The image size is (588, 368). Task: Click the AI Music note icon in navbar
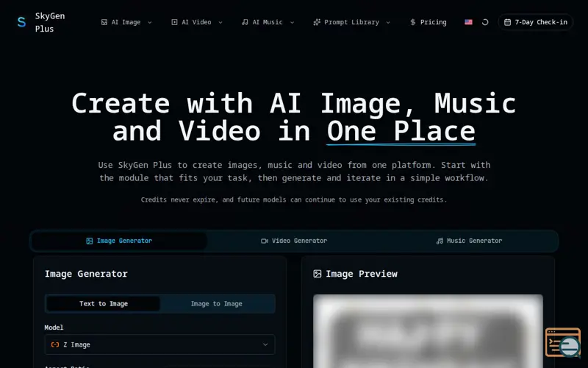(x=245, y=22)
